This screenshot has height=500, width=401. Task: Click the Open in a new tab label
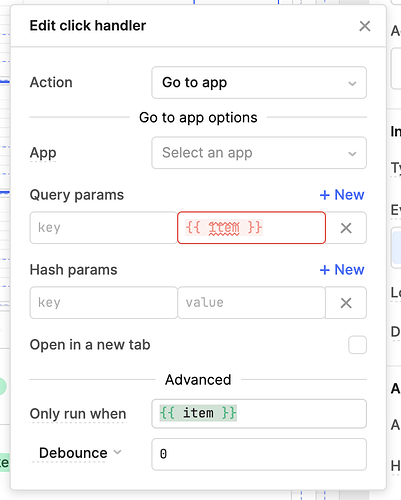click(90, 345)
